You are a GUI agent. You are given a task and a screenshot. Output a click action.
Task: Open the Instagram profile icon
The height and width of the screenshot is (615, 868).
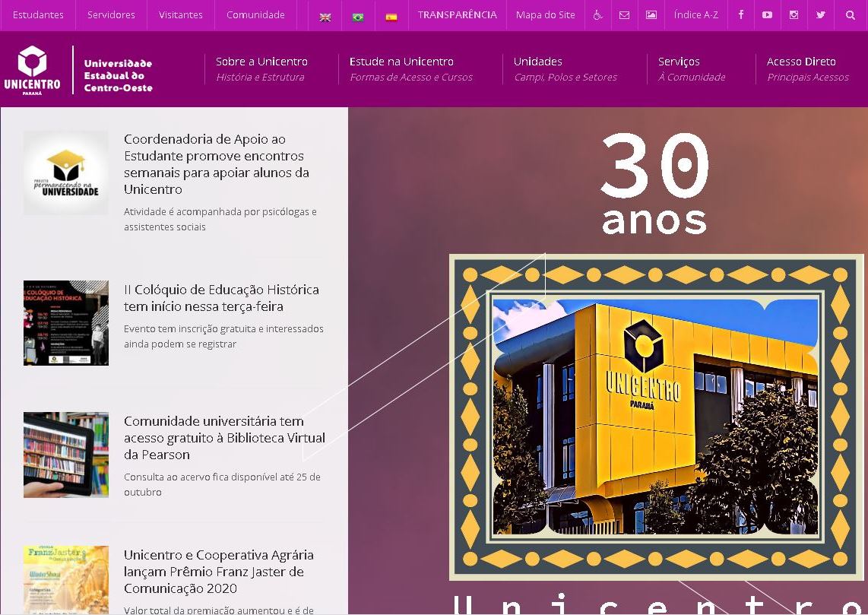pos(794,15)
